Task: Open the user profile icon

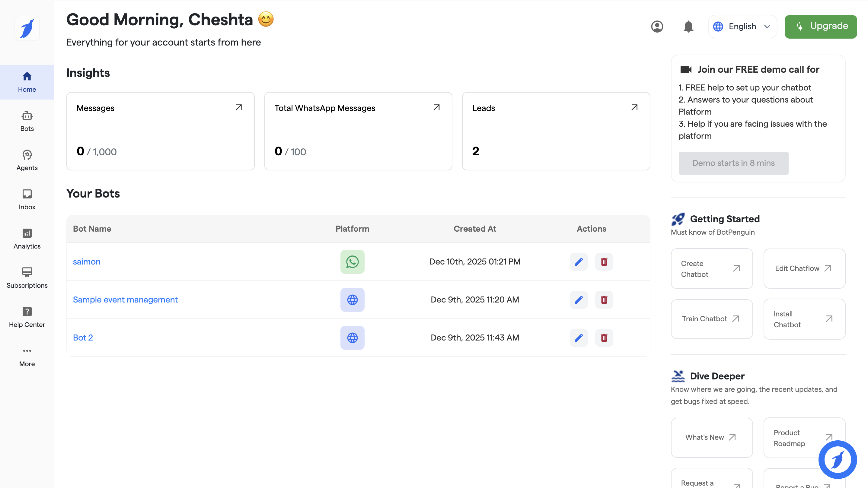Action: 657,26
